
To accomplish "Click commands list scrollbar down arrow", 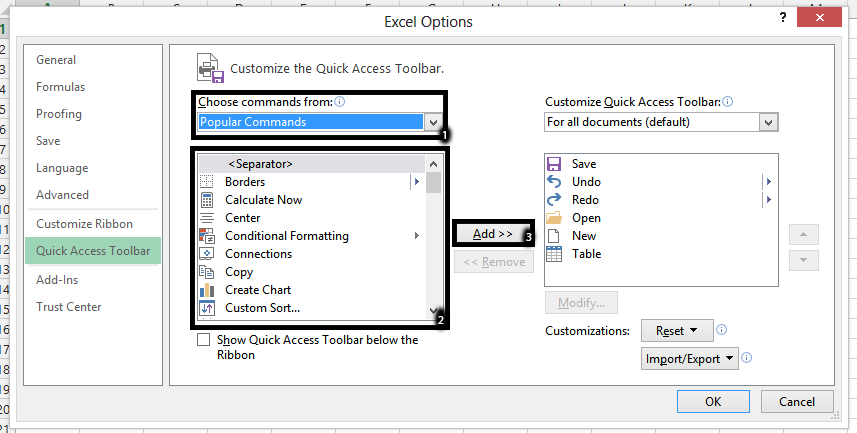I will [433, 312].
